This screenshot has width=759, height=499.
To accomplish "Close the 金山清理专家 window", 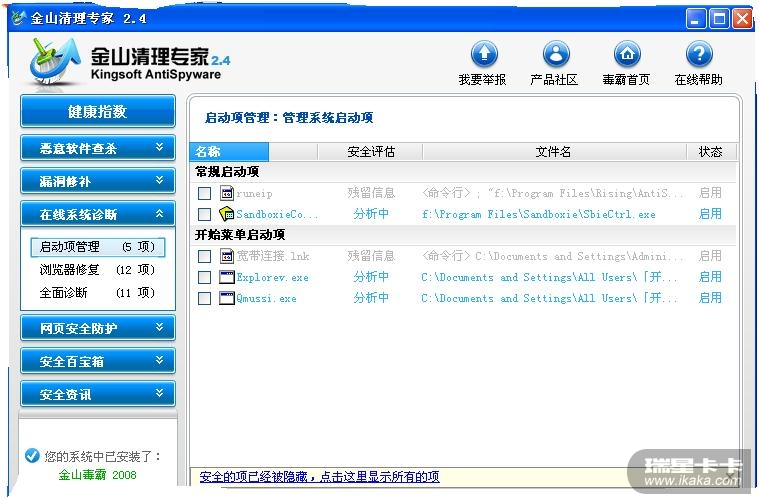I will (x=742, y=19).
